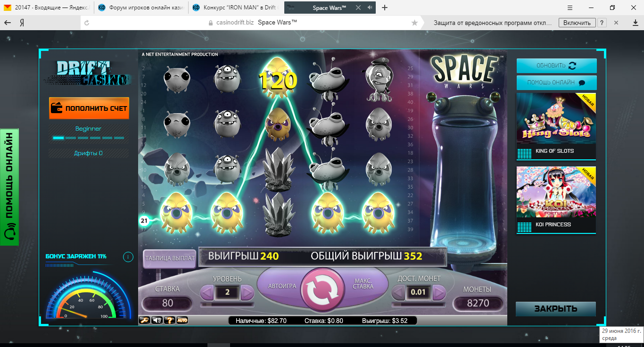This screenshot has height=347, width=644.
Task: Open browser downloads arrow icon
Action: click(635, 23)
